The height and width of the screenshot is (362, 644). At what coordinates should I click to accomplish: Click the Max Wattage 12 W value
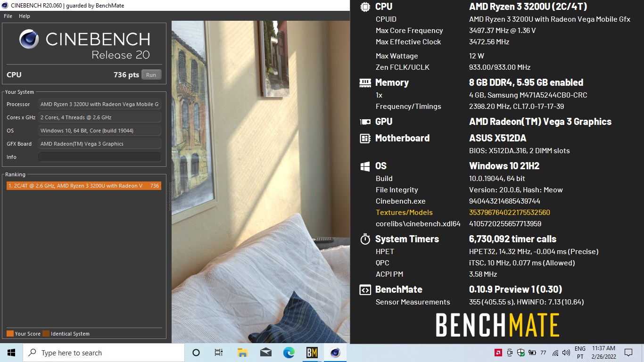tap(477, 56)
